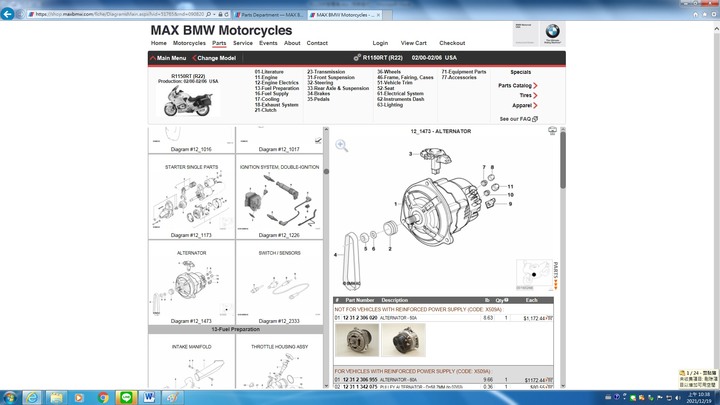Click View Cart link
720x405 pixels.
(413, 43)
